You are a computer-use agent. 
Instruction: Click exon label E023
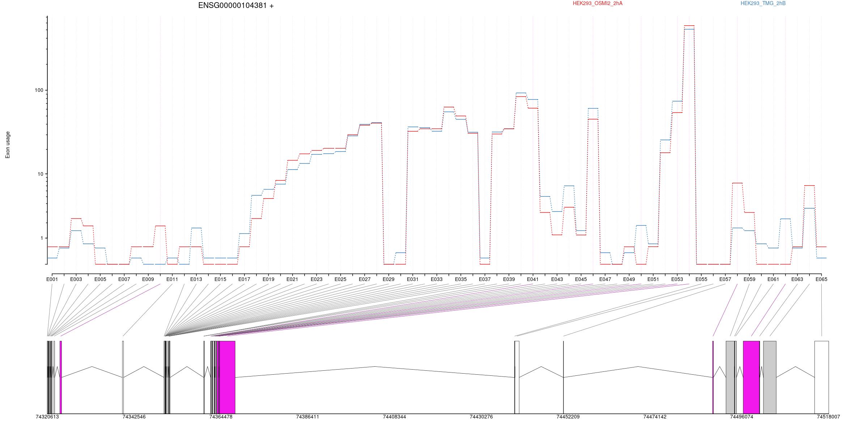[x=316, y=279]
